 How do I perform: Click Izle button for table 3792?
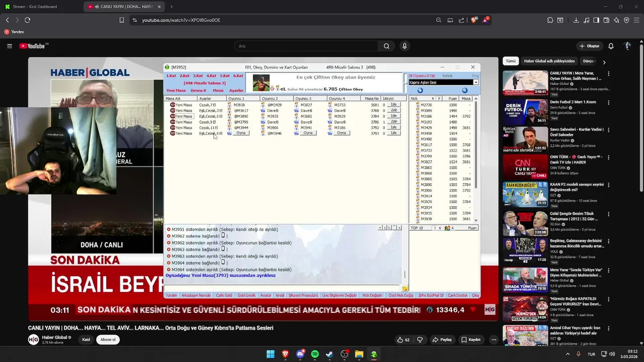pyautogui.click(x=394, y=127)
